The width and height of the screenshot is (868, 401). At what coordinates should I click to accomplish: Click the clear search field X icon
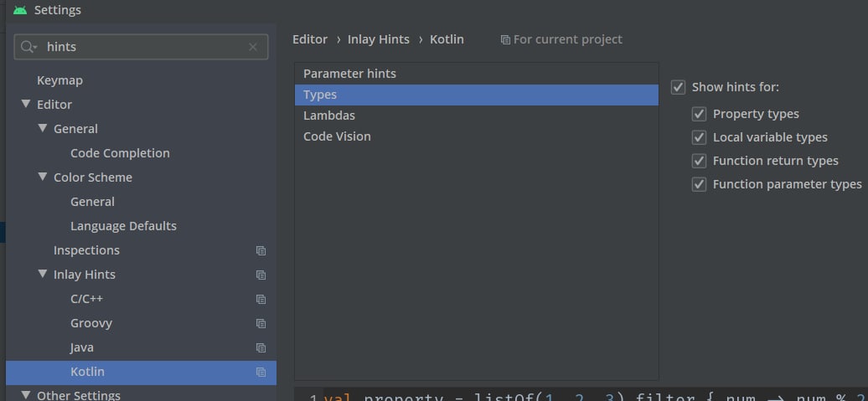click(x=253, y=47)
